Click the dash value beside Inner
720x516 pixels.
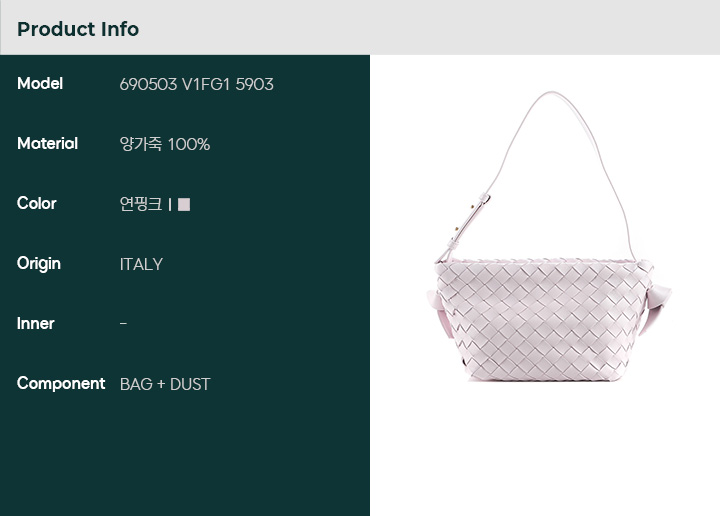pos(124,324)
